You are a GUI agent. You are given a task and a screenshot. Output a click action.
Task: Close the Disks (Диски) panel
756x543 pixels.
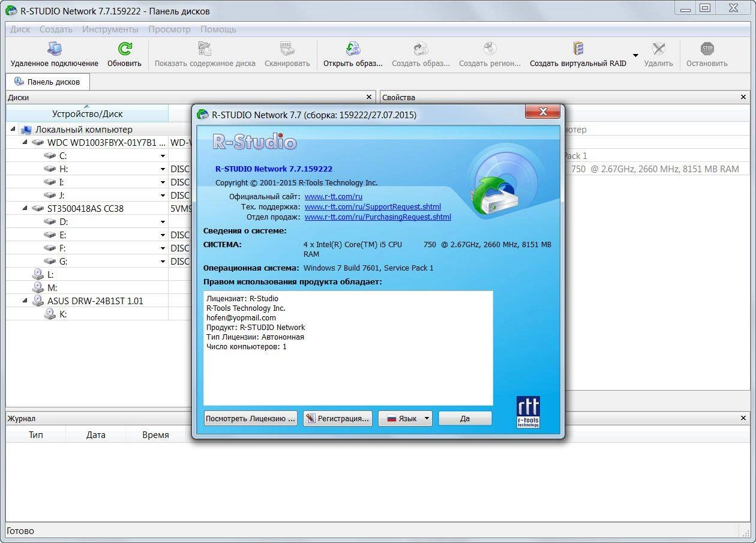369,97
